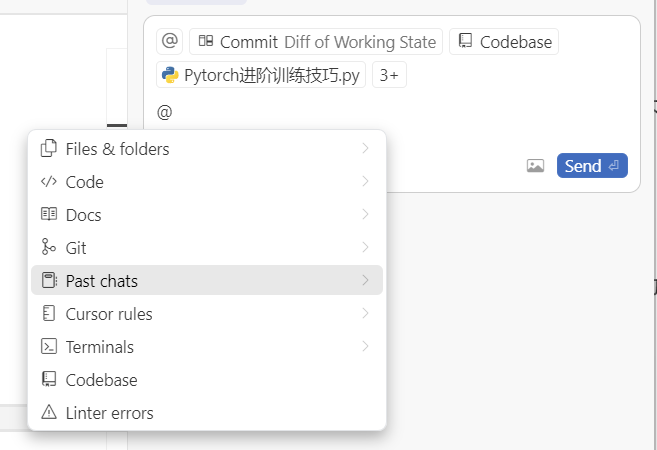Expand the Terminals submenu chevron
Screen dimensions: 657x450
[x=365, y=347]
